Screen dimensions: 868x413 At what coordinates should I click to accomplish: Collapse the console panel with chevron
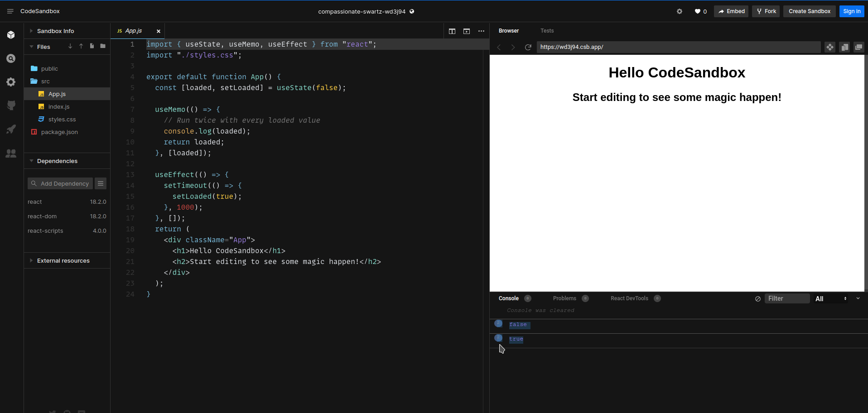point(858,298)
